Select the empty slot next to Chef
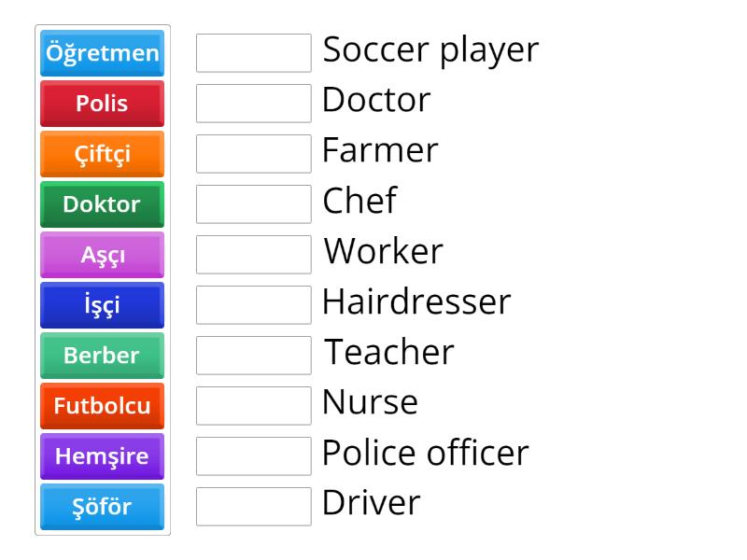 coord(254,204)
